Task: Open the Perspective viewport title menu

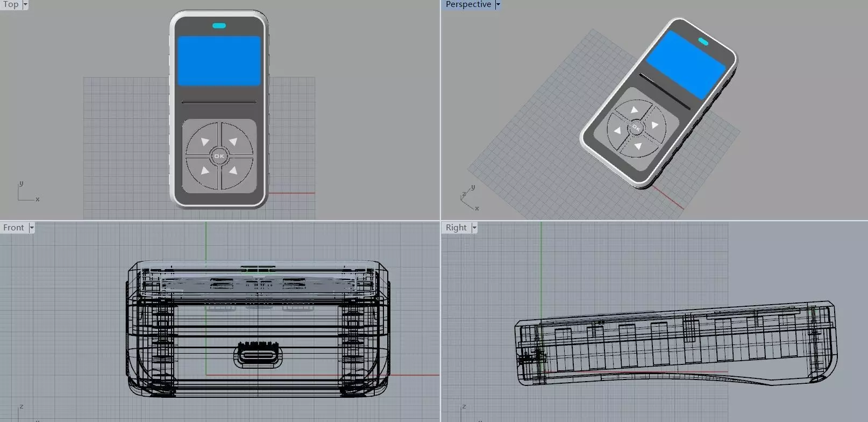Action: [x=468, y=4]
